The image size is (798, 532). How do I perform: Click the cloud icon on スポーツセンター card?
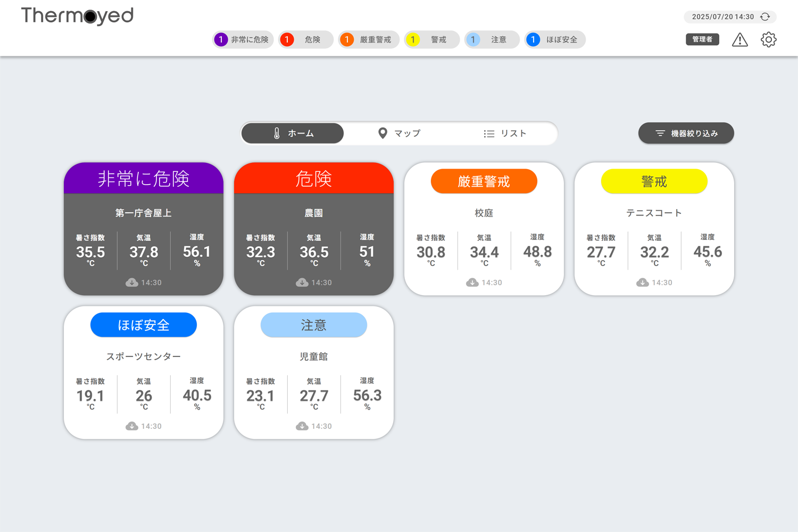point(132,426)
